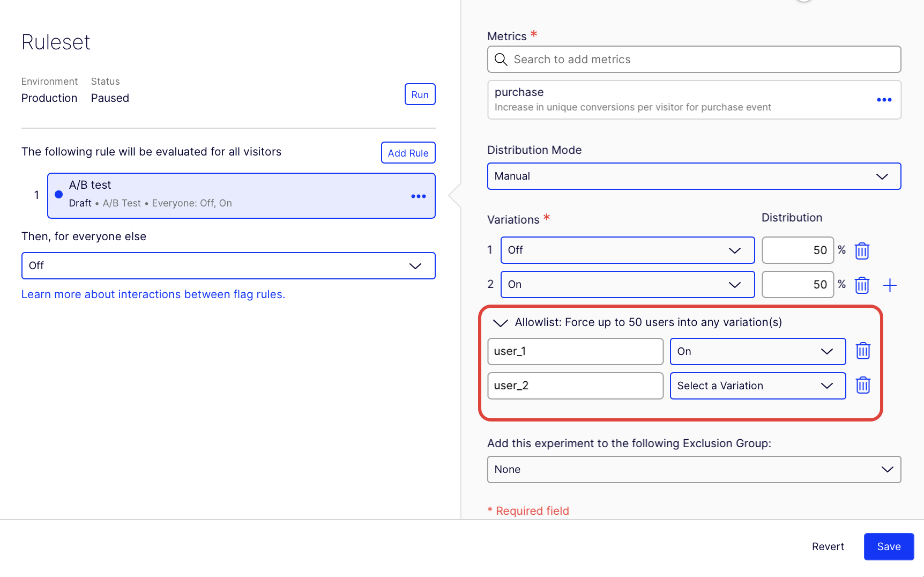924x577 pixels.
Task: Edit the Off variation distribution percentage
Action: (798, 250)
